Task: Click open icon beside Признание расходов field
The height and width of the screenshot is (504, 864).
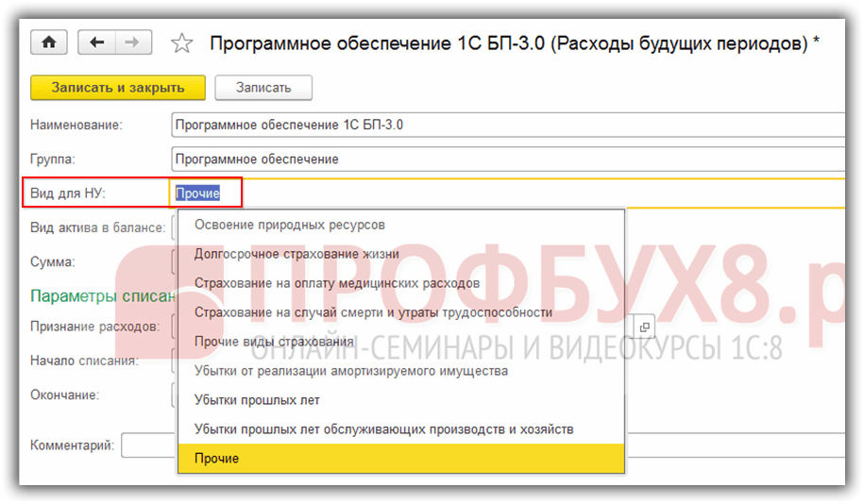Action: click(645, 327)
